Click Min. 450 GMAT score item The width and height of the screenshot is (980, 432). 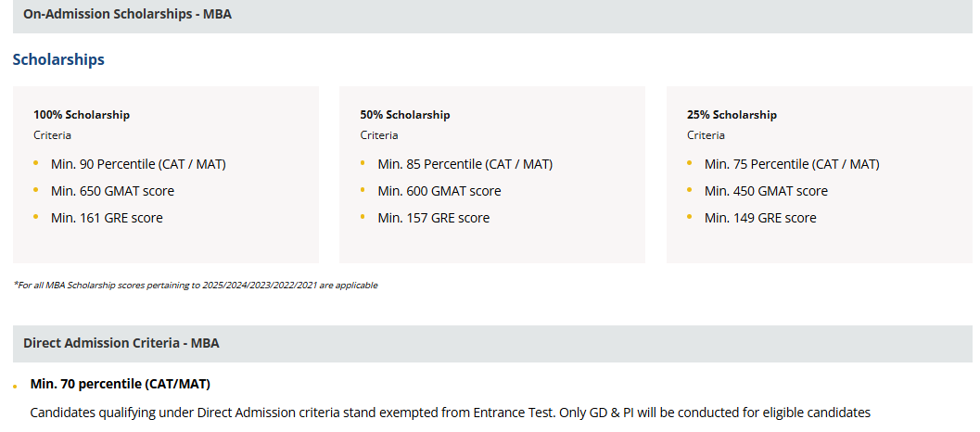pos(766,191)
